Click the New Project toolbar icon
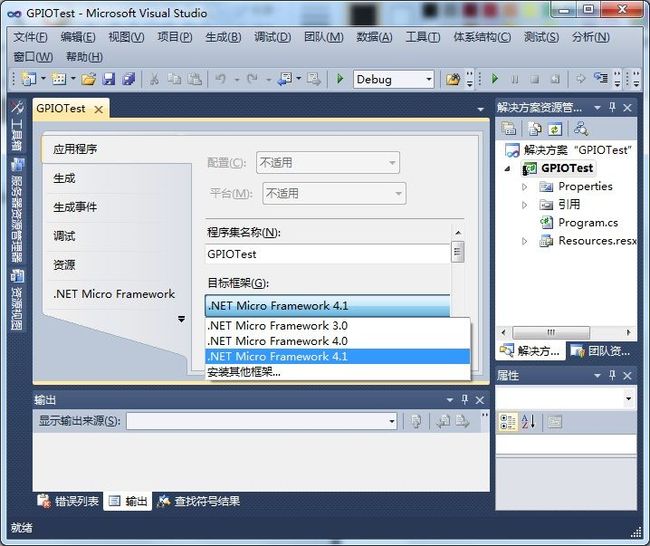The image size is (650, 546). pos(29,79)
